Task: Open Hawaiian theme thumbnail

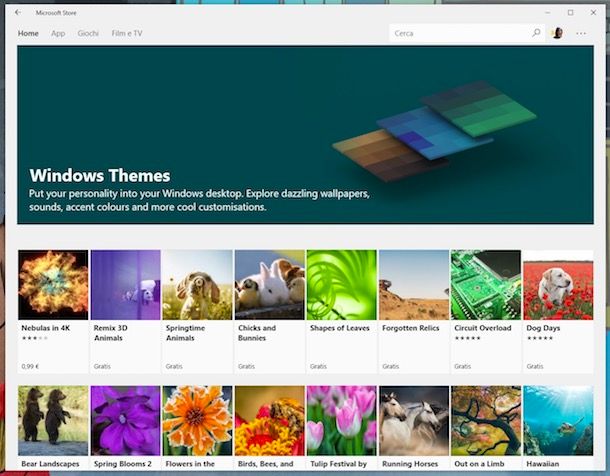Action: point(558,420)
